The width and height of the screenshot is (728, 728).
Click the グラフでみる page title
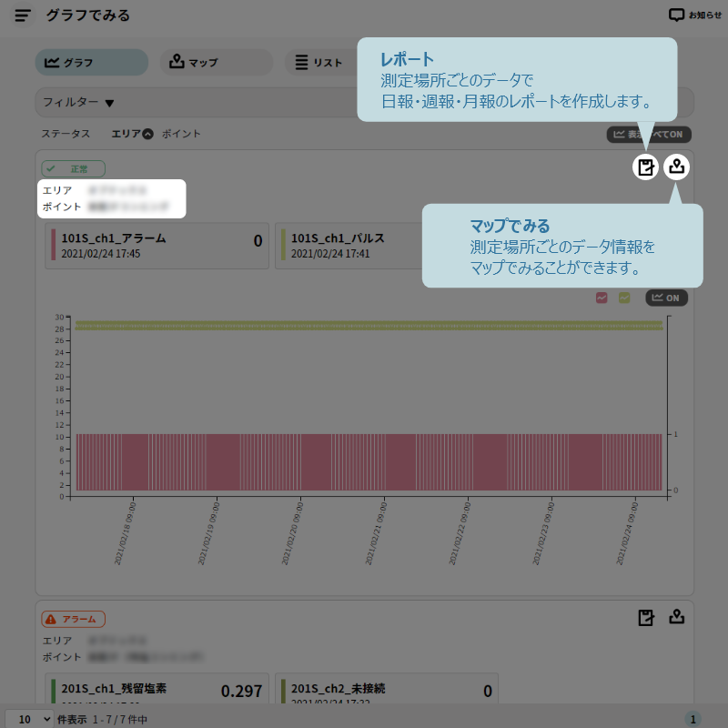87,15
